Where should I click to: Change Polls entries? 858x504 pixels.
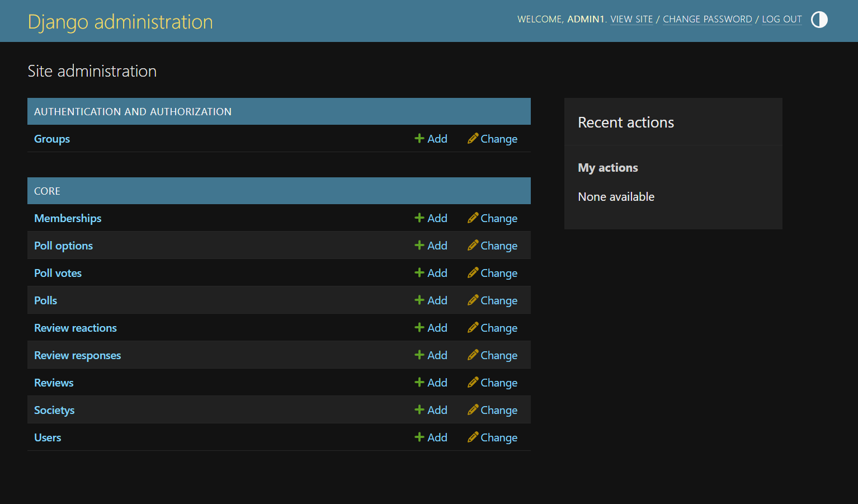pyautogui.click(x=493, y=300)
